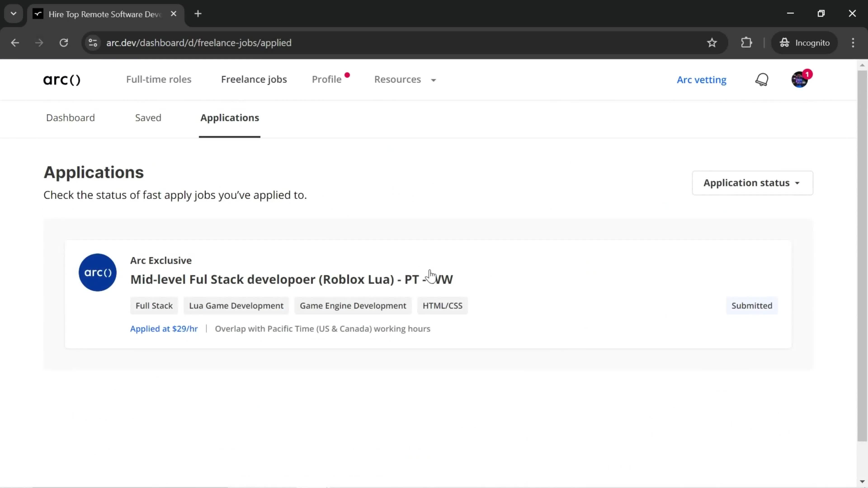Click the browser back navigation arrow

pyautogui.click(x=15, y=42)
